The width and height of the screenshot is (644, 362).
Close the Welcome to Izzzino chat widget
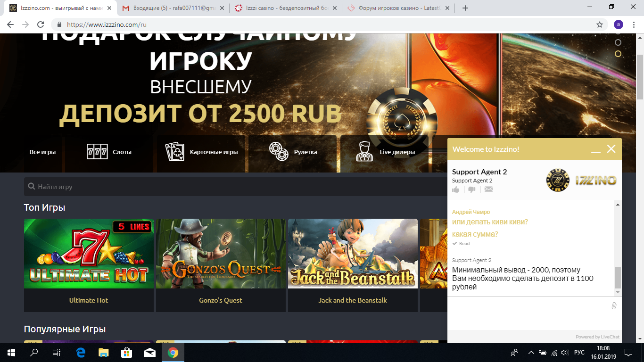(611, 149)
